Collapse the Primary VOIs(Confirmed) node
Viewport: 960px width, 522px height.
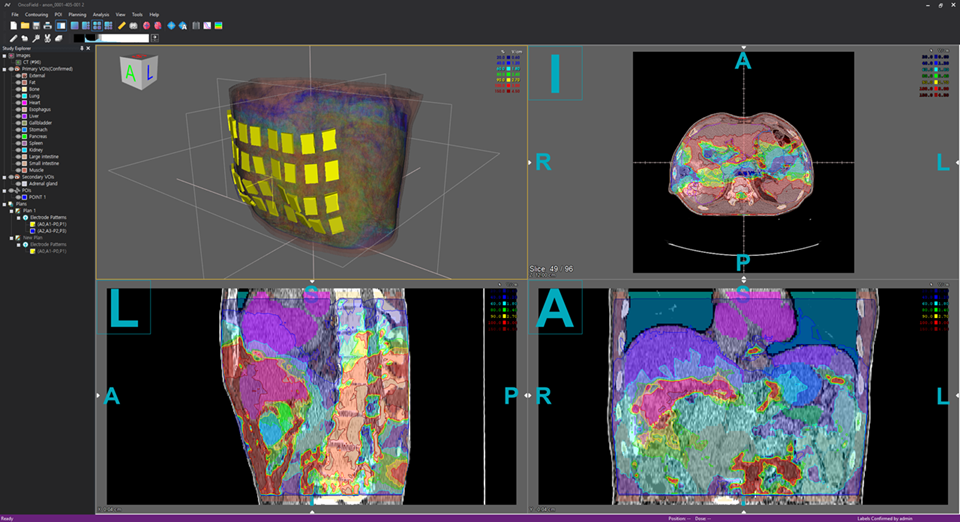tap(4, 69)
